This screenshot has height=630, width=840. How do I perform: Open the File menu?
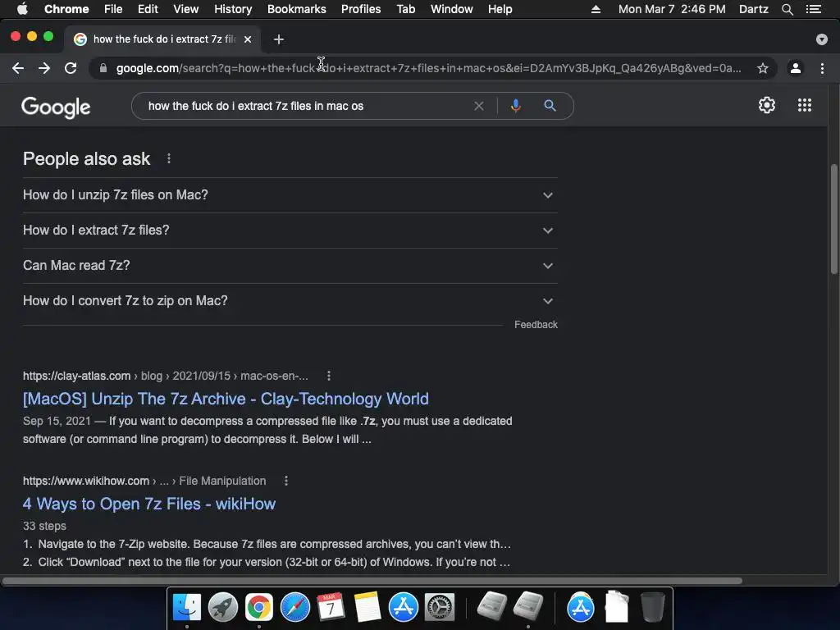[x=113, y=9]
